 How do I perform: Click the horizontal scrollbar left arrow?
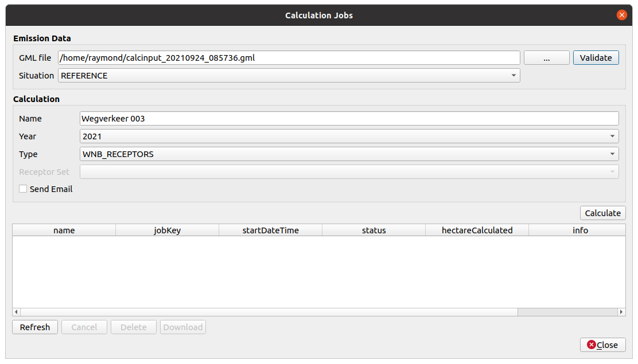[17, 312]
